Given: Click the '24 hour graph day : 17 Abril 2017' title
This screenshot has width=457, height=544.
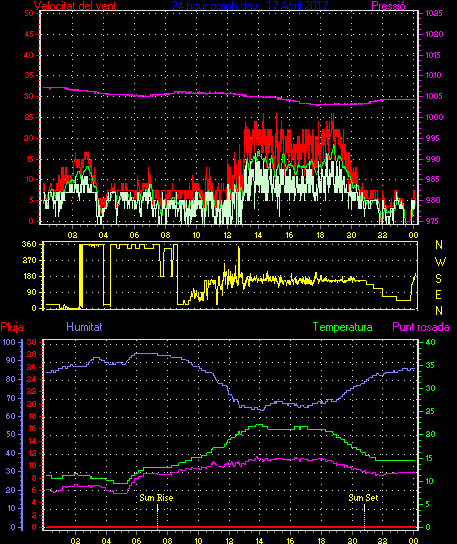Looking at the screenshot, I should pos(249,5).
